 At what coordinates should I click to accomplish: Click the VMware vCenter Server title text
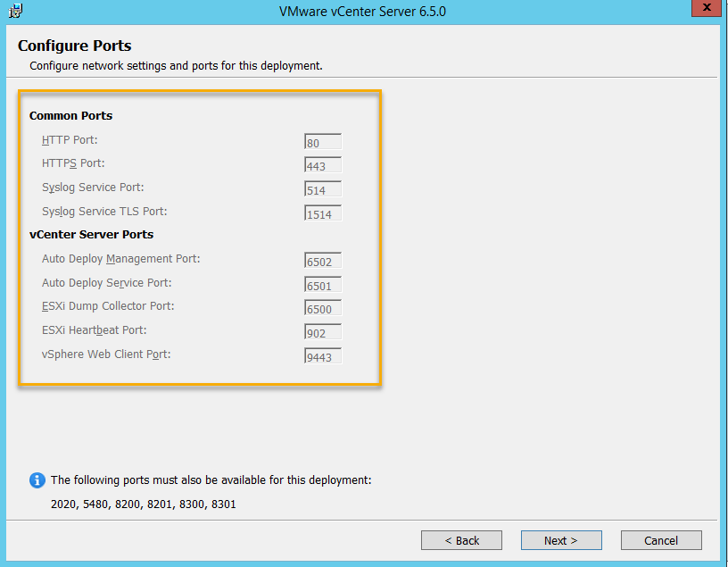tap(361, 12)
